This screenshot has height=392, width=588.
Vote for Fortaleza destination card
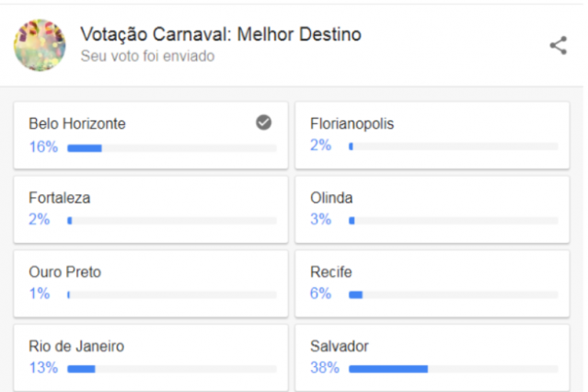tap(151, 210)
